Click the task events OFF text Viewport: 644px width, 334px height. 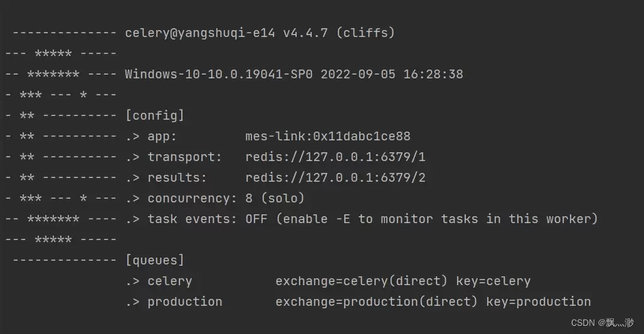(x=256, y=219)
